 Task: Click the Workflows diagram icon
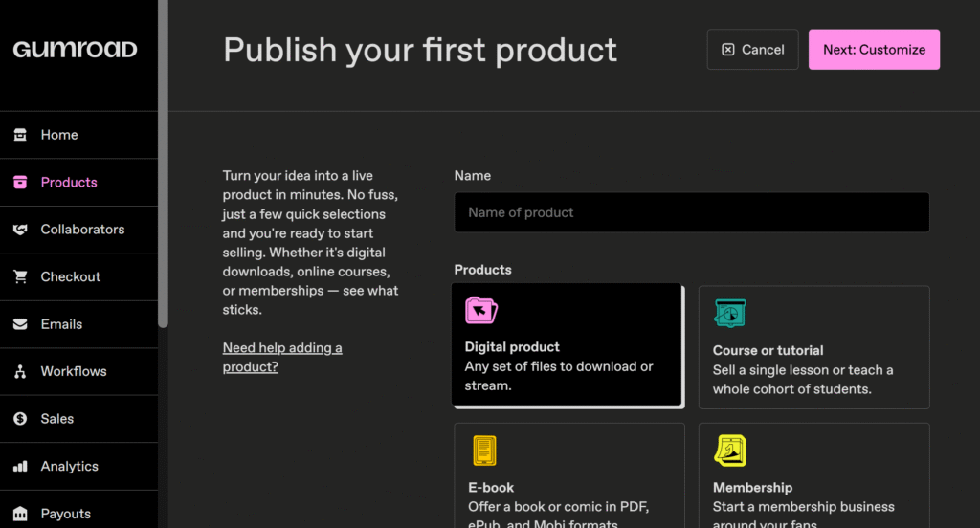pyautogui.click(x=20, y=371)
